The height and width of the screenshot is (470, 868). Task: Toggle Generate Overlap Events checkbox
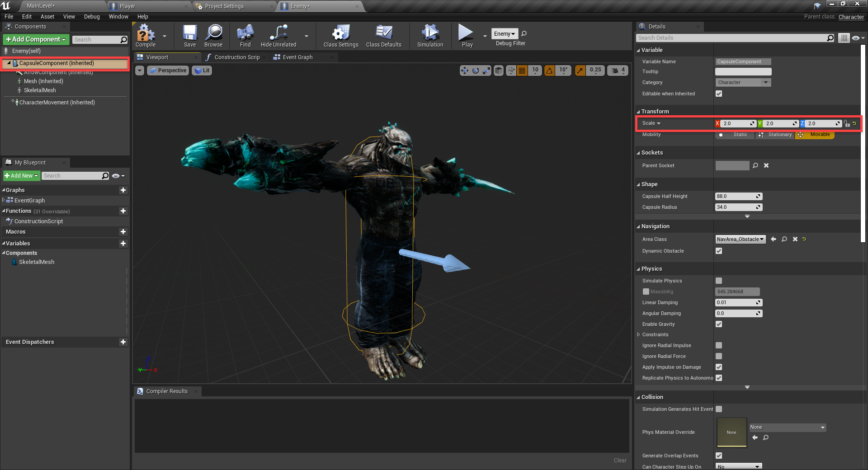(x=719, y=456)
